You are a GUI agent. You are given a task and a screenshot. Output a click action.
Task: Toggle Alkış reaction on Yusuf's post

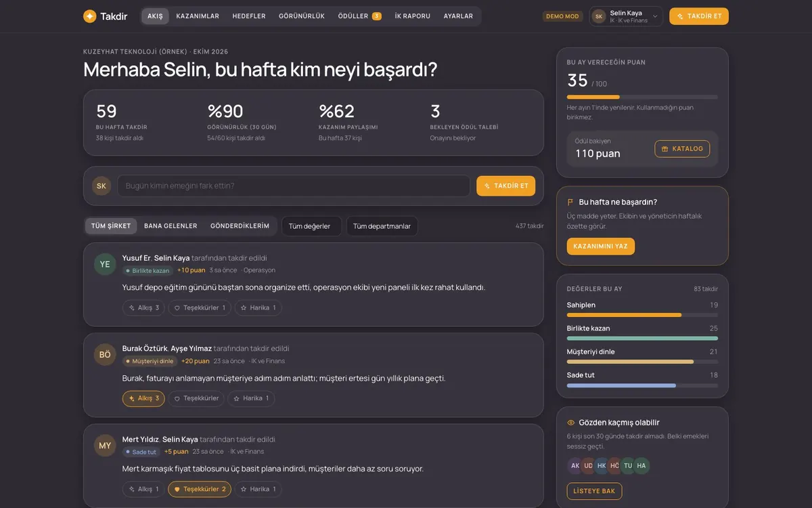(x=143, y=308)
